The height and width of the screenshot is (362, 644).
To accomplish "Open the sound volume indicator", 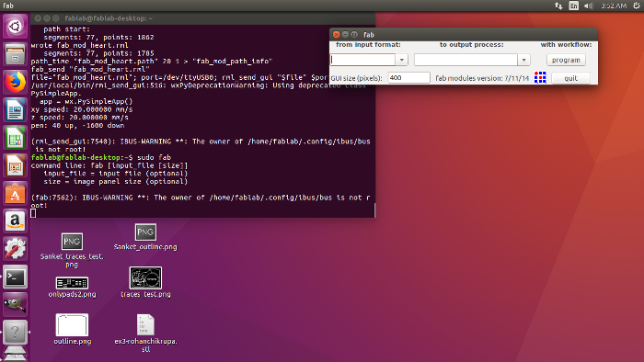I will click(589, 6).
